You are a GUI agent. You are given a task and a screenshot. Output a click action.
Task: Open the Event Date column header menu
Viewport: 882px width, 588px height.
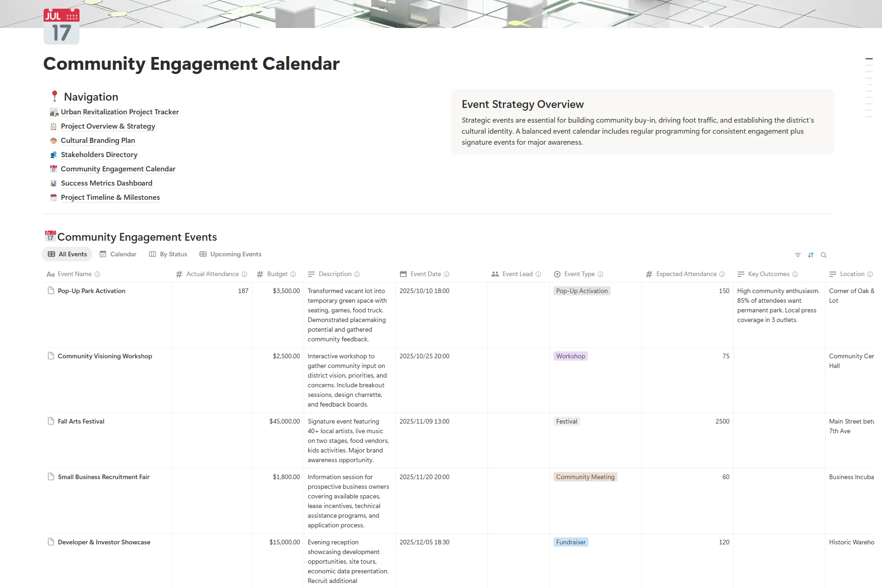pyautogui.click(x=425, y=274)
